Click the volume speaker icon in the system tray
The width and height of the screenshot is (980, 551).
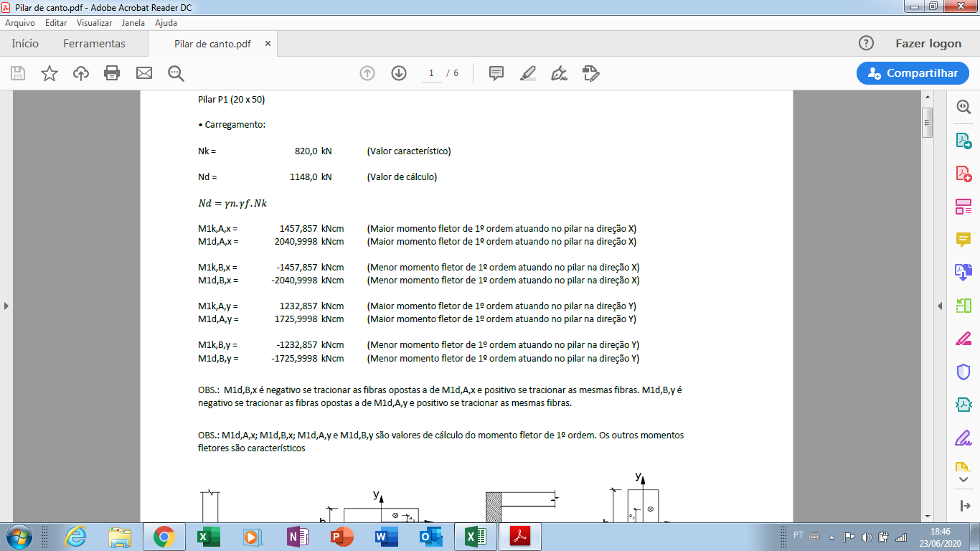click(866, 537)
